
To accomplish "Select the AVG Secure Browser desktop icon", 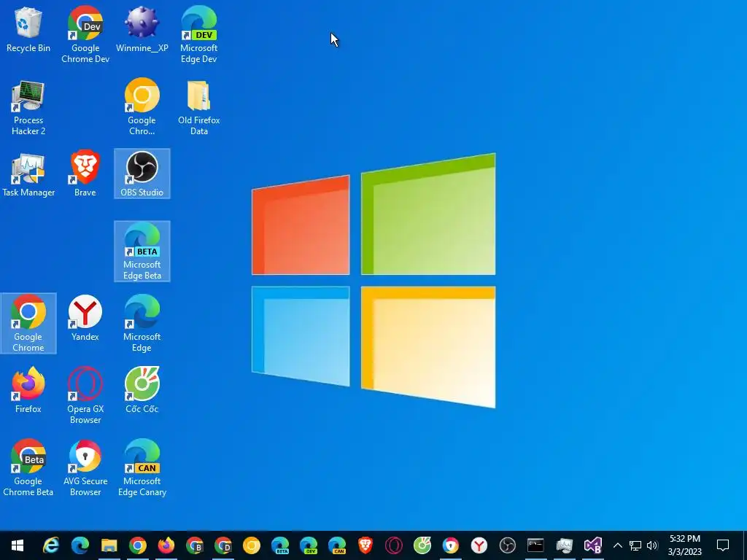I will (85, 468).
